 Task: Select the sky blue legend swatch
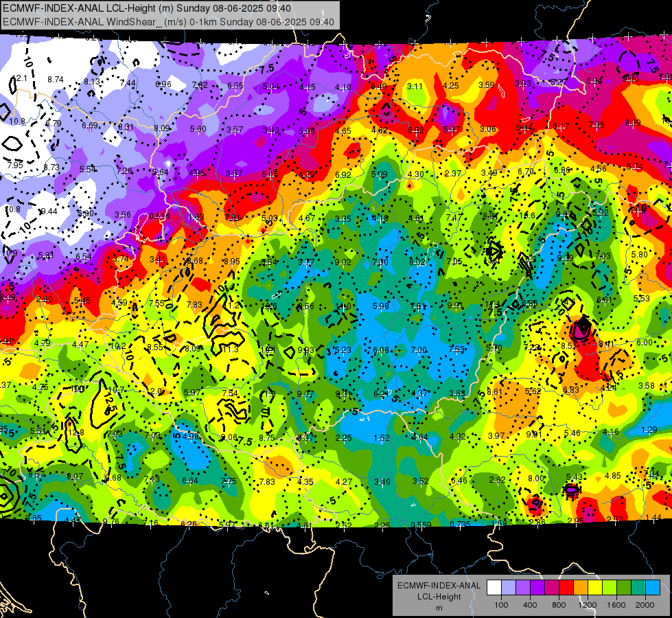click(x=652, y=587)
